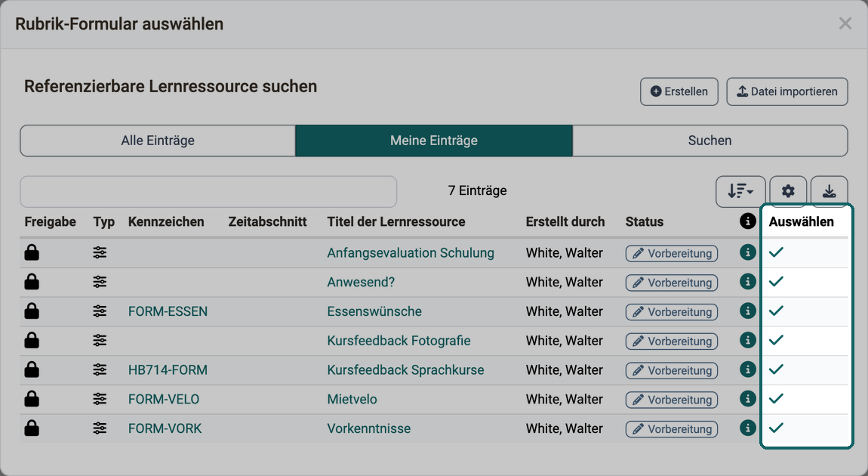Open Mietvelo title link
Image resolution: width=868 pixels, height=476 pixels.
coord(352,400)
